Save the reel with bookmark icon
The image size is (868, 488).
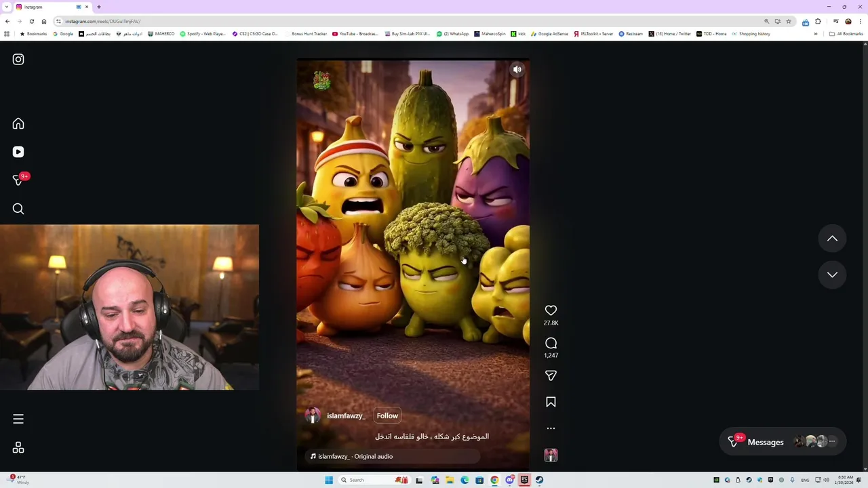551,402
